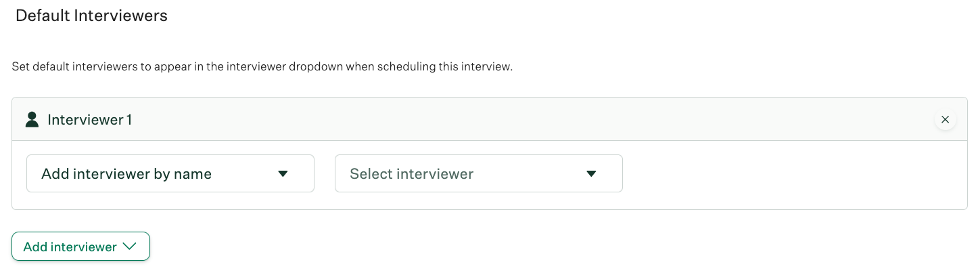Click the 'Add interviewer' green label text
The width and height of the screenshot is (980, 275).
70,247
